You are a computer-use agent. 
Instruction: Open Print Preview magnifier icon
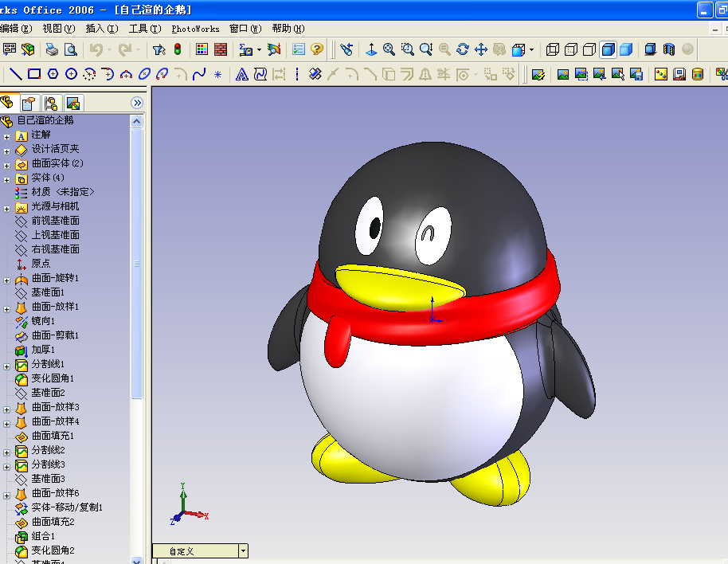click(x=71, y=49)
